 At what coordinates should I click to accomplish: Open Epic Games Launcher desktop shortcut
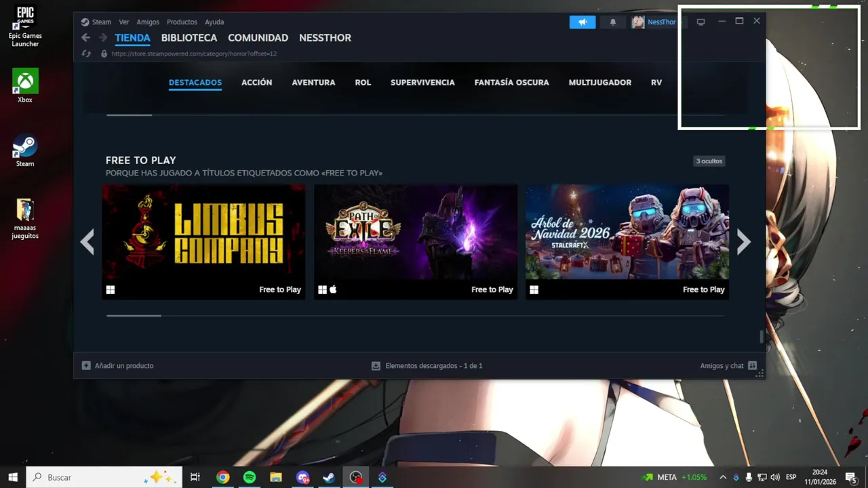tap(25, 26)
